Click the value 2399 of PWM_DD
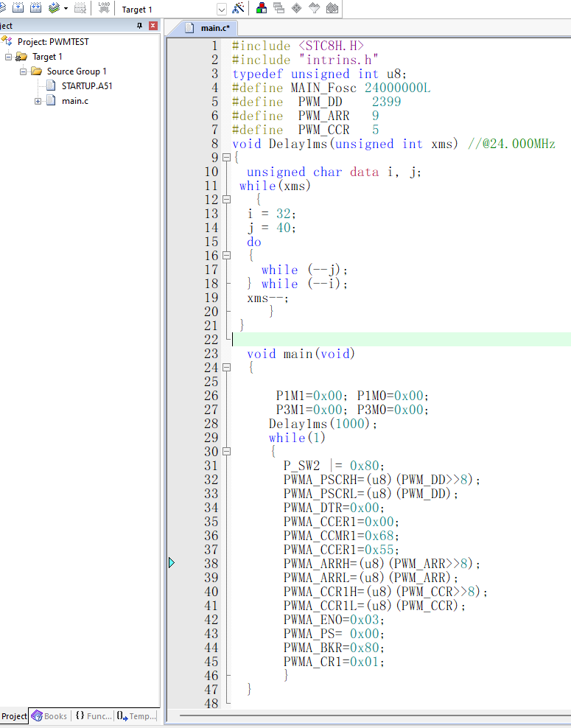 click(x=386, y=102)
